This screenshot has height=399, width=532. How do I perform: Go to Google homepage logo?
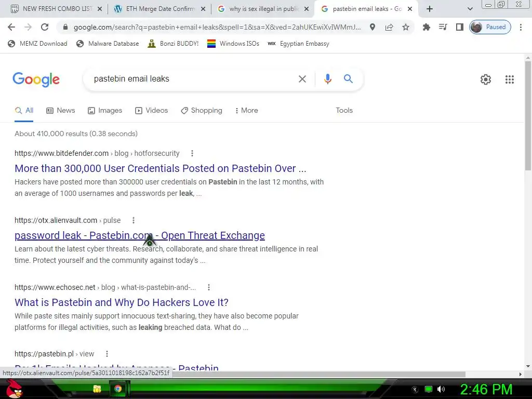36,79
